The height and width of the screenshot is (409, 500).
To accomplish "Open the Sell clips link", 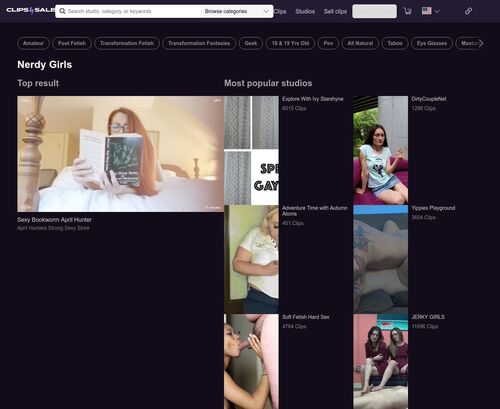I will click(335, 11).
